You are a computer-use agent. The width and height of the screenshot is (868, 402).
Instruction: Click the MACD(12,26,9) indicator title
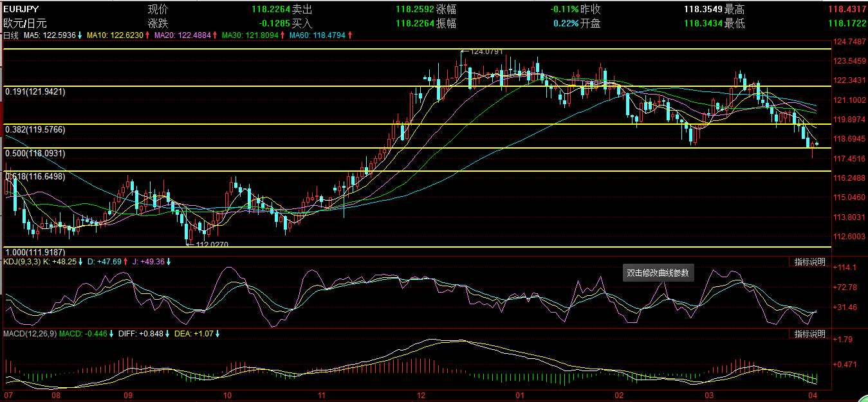click(30, 333)
